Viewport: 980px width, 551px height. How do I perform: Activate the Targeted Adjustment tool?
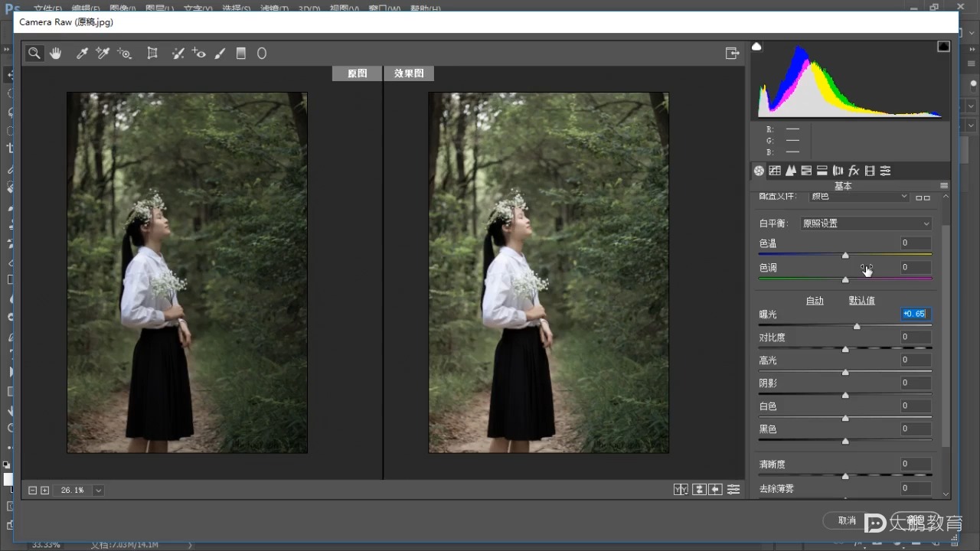point(125,54)
